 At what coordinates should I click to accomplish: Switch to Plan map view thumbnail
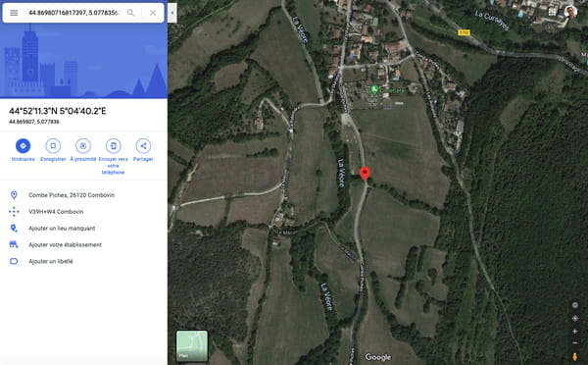click(192, 345)
